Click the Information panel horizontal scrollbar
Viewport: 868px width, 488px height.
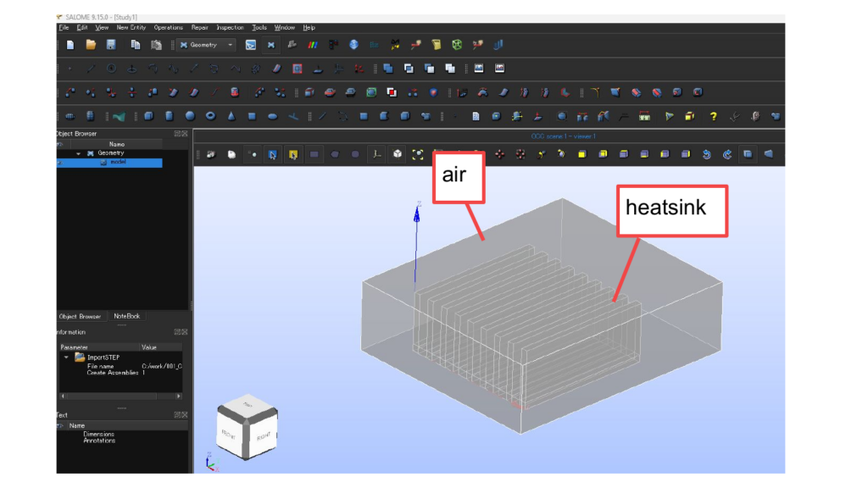click(x=120, y=396)
